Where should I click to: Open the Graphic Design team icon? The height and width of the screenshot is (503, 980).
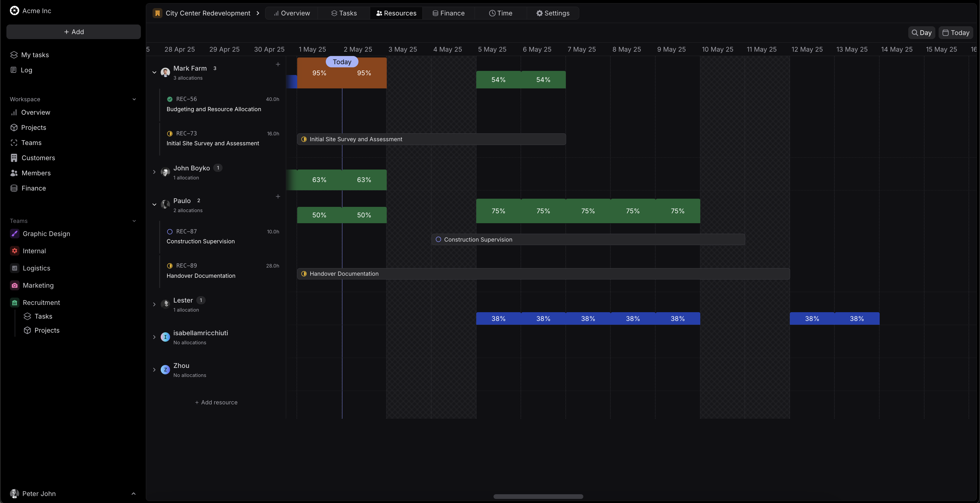pyautogui.click(x=15, y=234)
